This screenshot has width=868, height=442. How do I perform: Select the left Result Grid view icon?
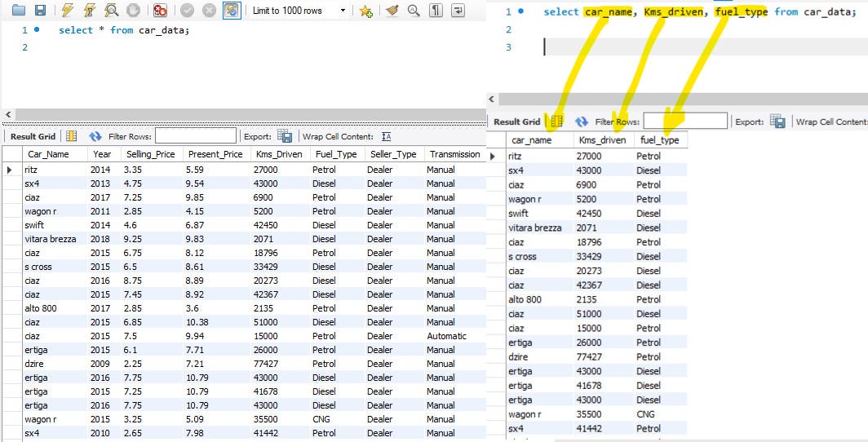(72, 136)
